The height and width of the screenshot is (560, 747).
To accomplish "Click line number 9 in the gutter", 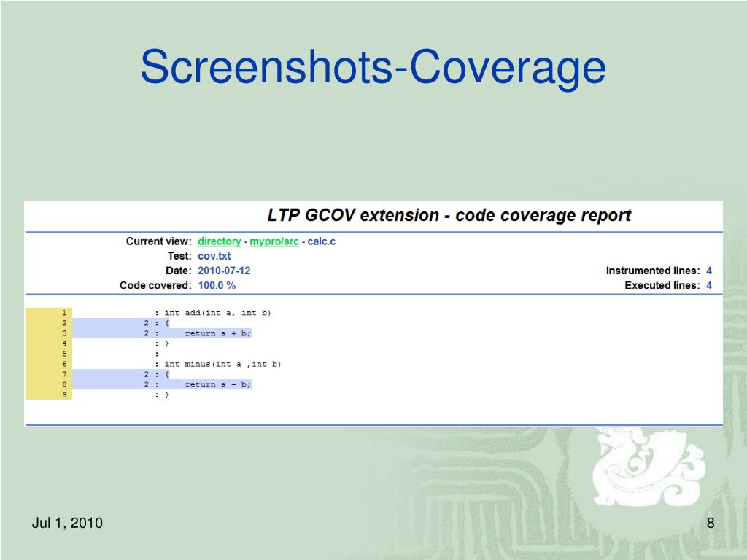I will (x=64, y=394).
